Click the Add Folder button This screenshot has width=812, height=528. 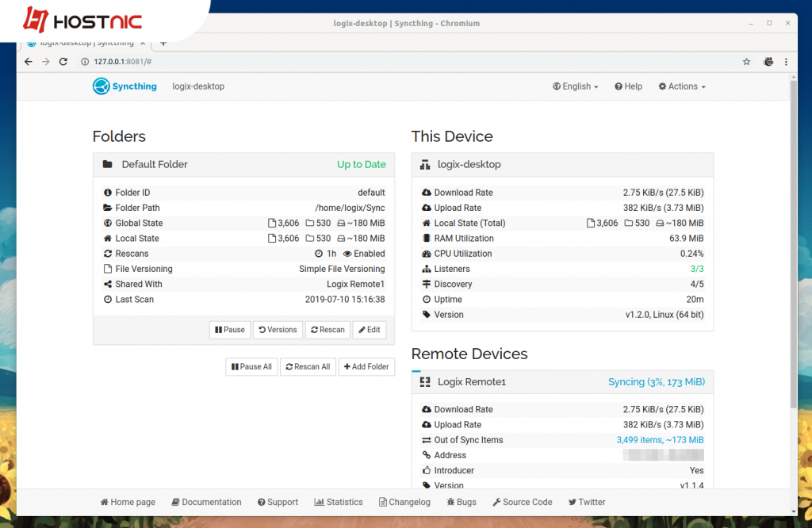coord(366,366)
